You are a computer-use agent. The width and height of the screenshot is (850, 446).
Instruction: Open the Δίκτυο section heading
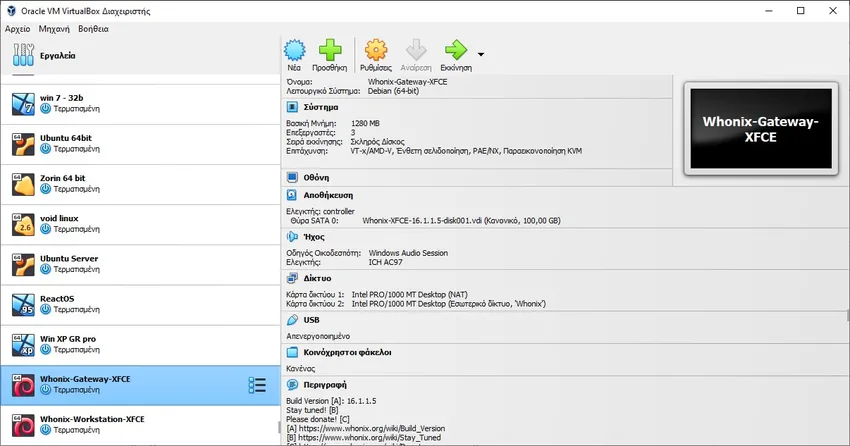317,278
